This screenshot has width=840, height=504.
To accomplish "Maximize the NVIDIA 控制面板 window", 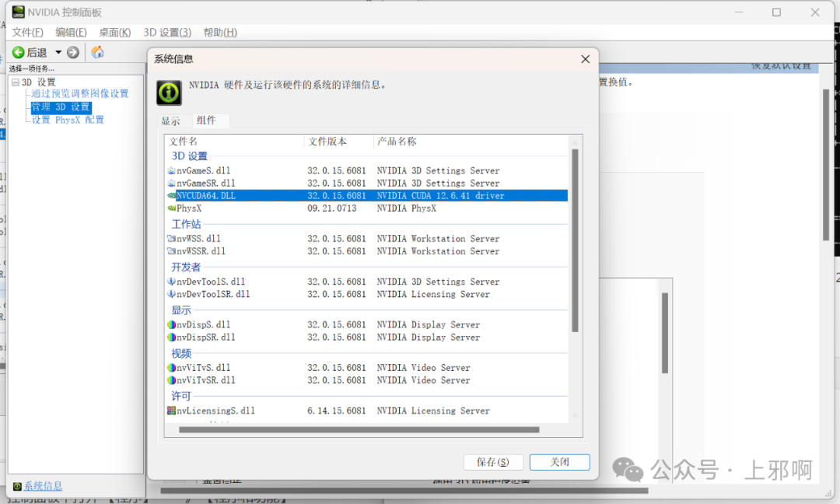I will 776,12.
